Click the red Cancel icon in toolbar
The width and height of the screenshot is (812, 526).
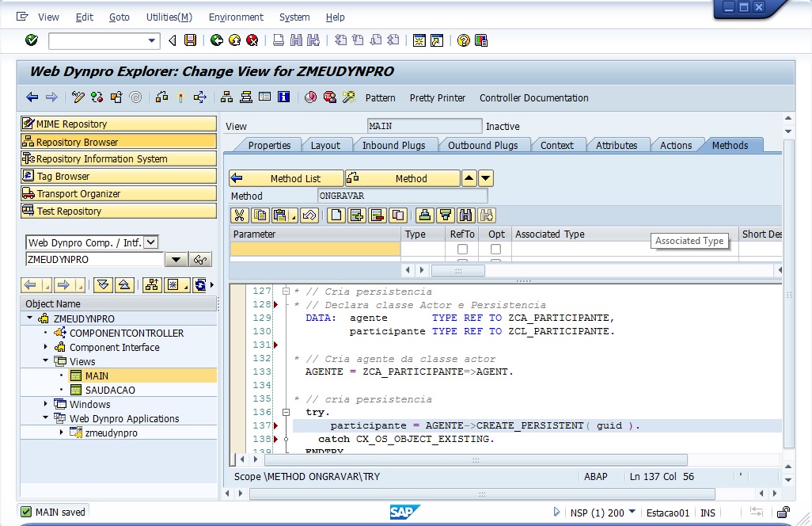click(252, 40)
